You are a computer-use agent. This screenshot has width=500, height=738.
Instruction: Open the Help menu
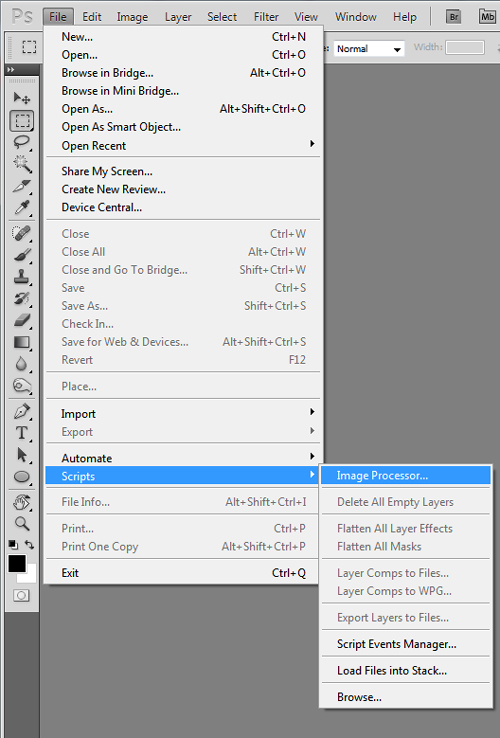coord(405,17)
